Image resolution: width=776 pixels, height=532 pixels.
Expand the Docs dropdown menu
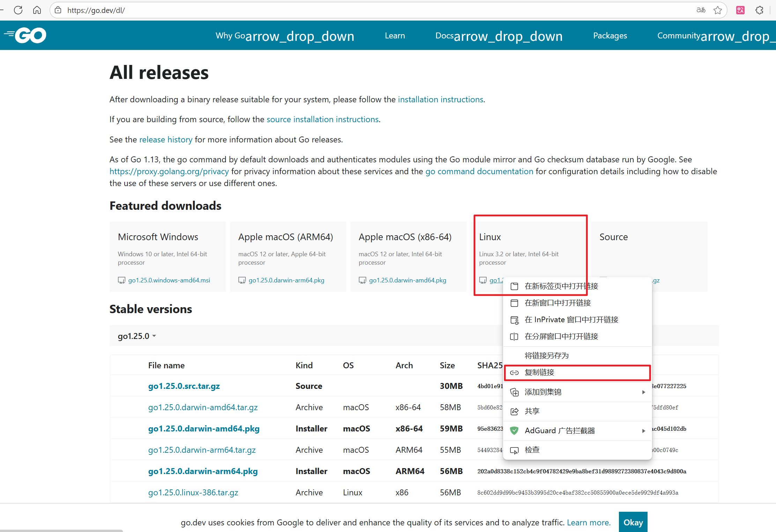pyautogui.click(x=499, y=36)
